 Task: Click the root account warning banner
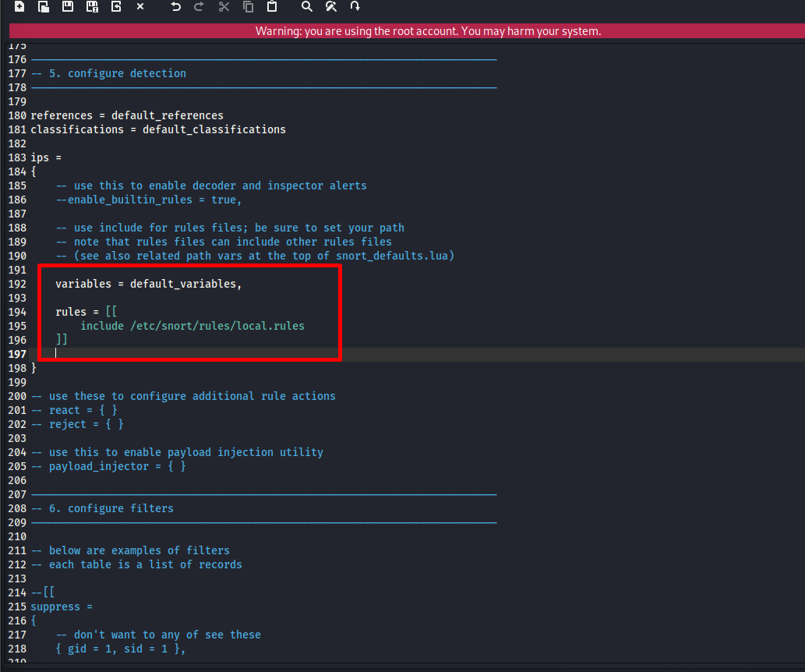click(x=428, y=31)
